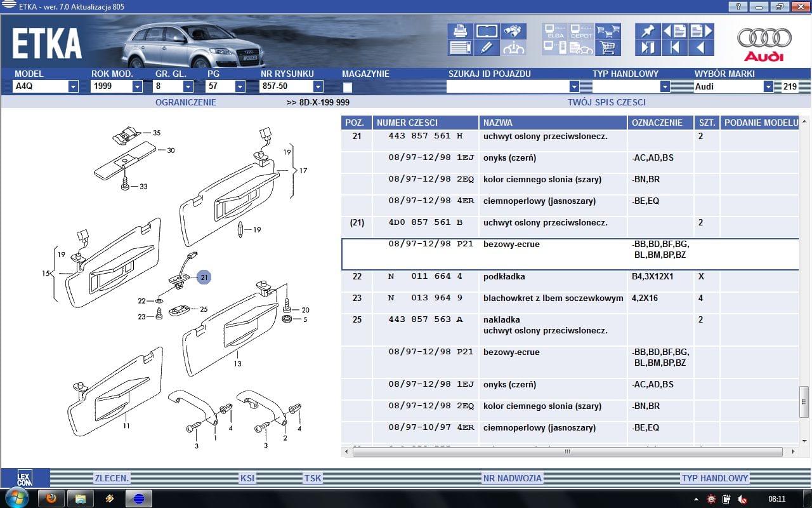The width and height of the screenshot is (812, 508).
Task: Click TYP HANDLOWY in bottom bar
Action: (715, 478)
